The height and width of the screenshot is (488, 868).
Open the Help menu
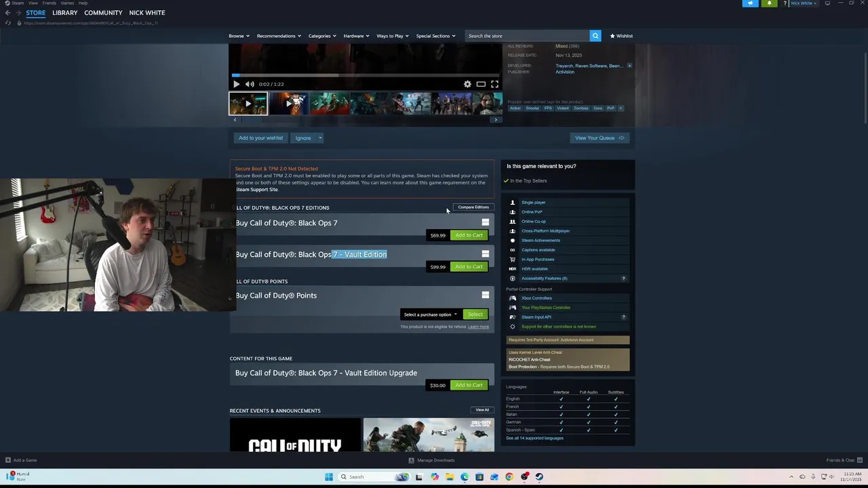[x=83, y=3]
